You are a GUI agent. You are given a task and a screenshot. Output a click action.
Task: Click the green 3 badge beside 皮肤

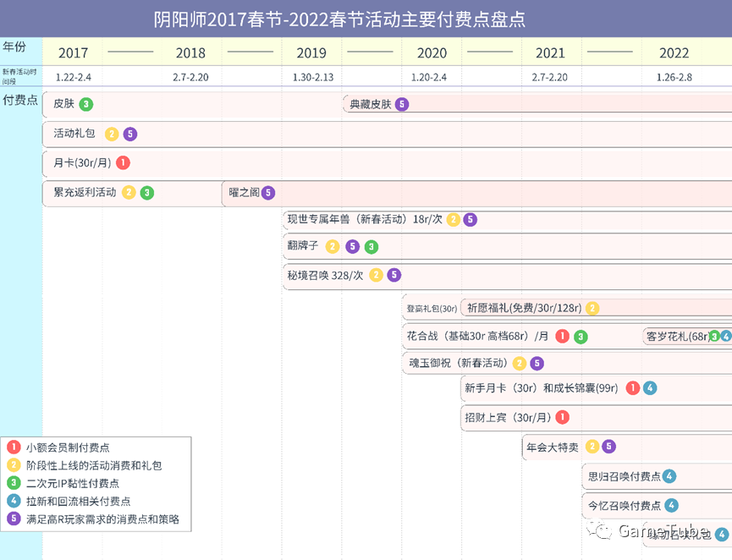(x=86, y=104)
